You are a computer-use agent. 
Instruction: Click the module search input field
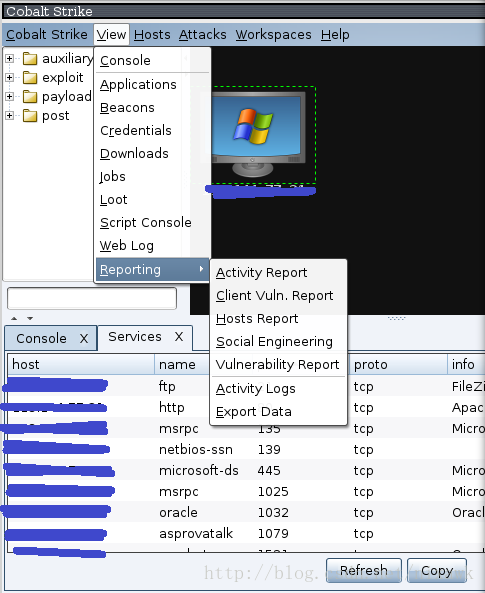[92, 298]
